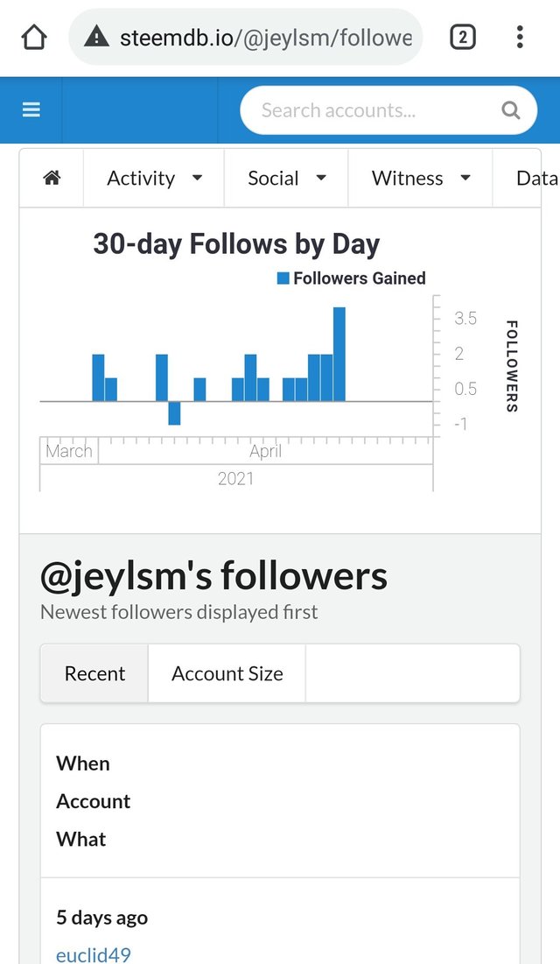Open the browser three-dot overflow menu
The height and width of the screenshot is (964, 560).
tap(520, 38)
